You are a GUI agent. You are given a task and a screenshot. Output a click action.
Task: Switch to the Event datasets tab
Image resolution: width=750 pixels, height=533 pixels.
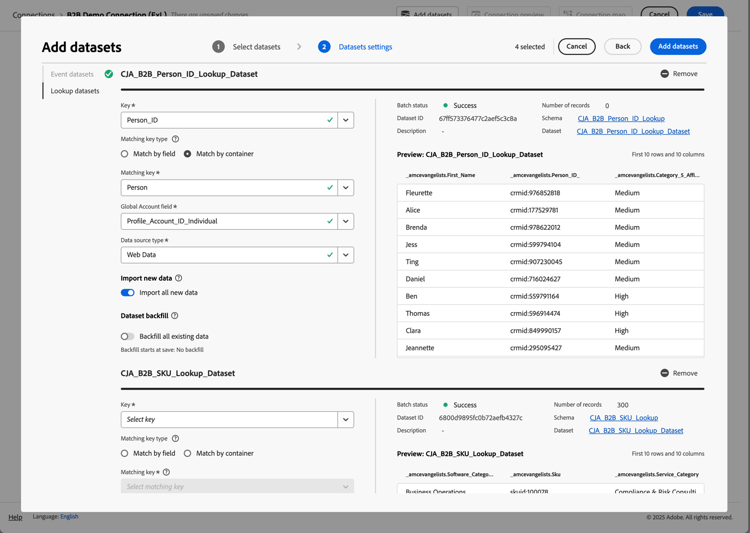coord(72,74)
